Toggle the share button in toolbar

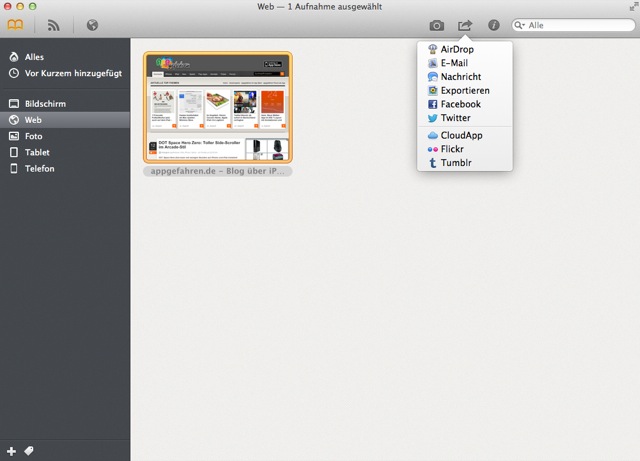pos(465,25)
